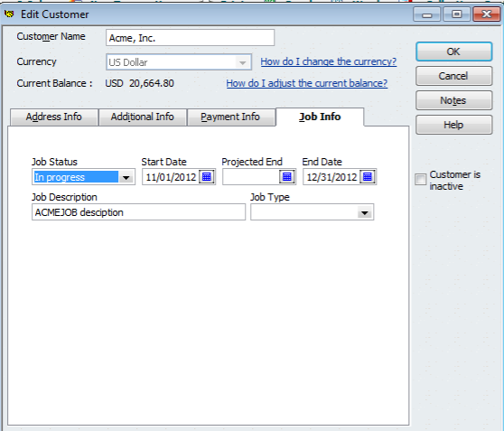Open the Projected End calendar picker
Viewport: 504px width, 431px height.
pos(287,177)
